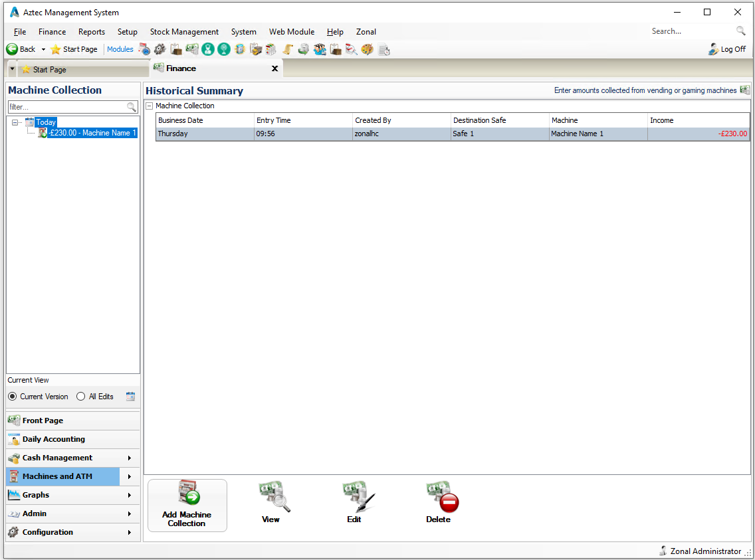The height and width of the screenshot is (560, 755).
Task: Open the Stock Management menu
Action: coord(184,32)
